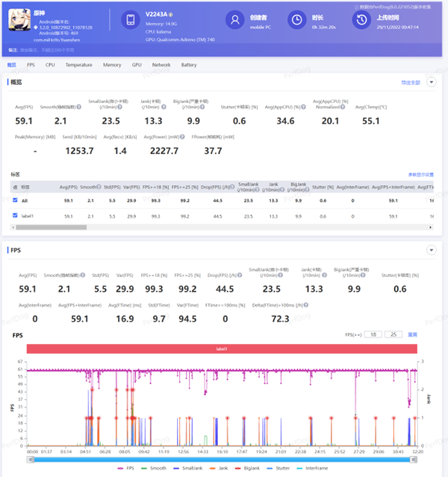Click the chart timeline range slider
Viewport: 448px width, 477px height.
point(223,458)
